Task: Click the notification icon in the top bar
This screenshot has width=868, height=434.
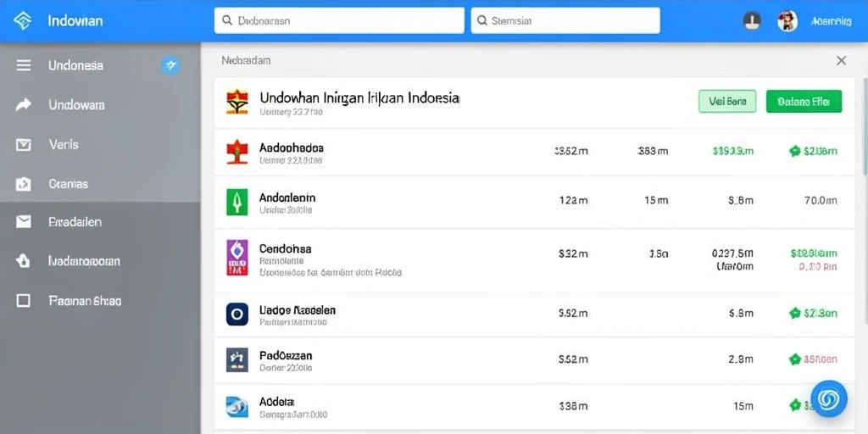Action: point(751,21)
